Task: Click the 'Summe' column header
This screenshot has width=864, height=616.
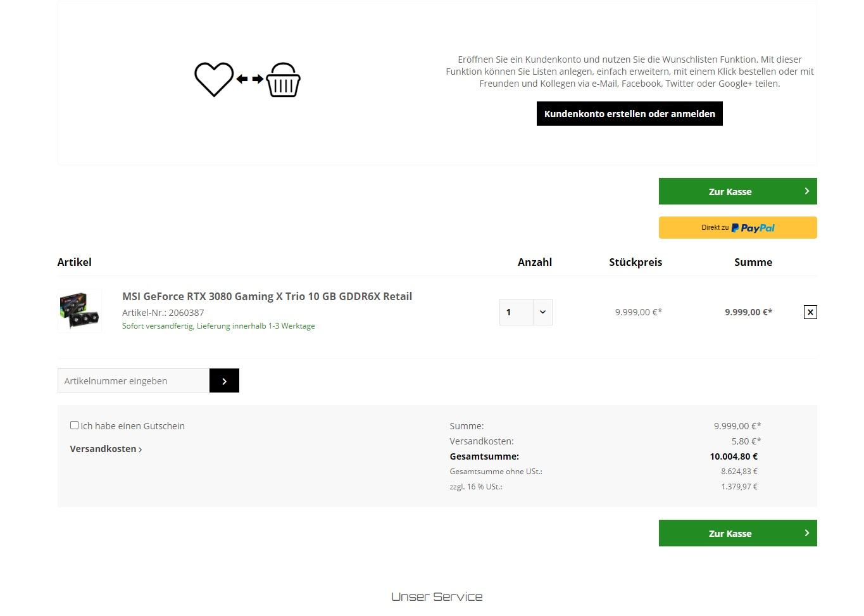Action: click(x=753, y=262)
